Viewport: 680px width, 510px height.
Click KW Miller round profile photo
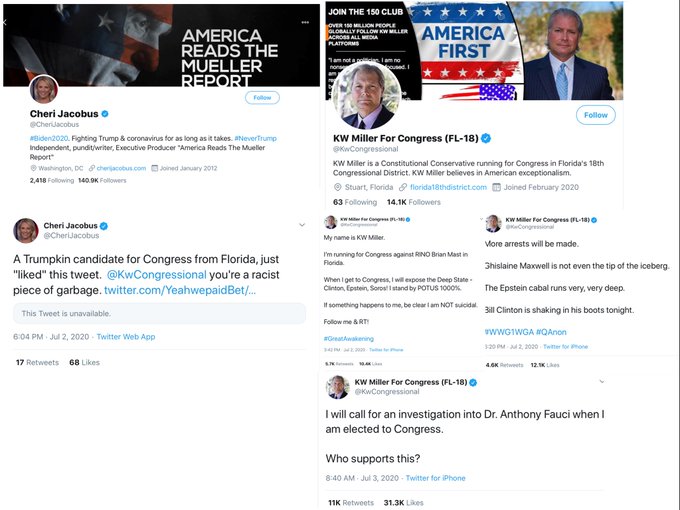366,95
